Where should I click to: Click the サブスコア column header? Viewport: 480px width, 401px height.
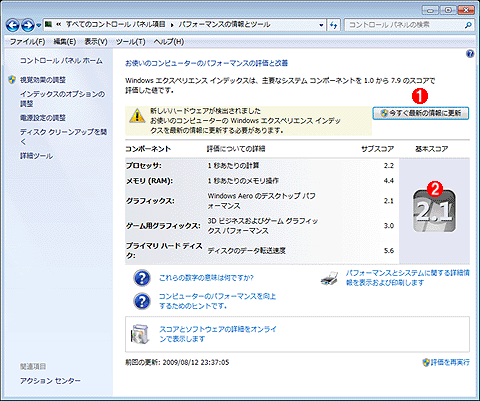click(378, 149)
